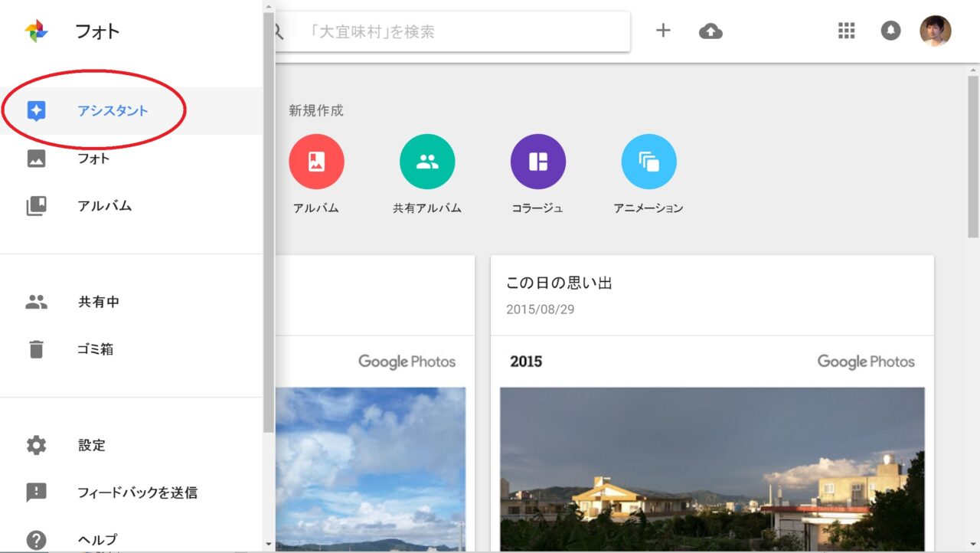This screenshot has height=553, width=980.
Task: Click the Google Photos pinwheel logo
Action: tap(36, 31)
